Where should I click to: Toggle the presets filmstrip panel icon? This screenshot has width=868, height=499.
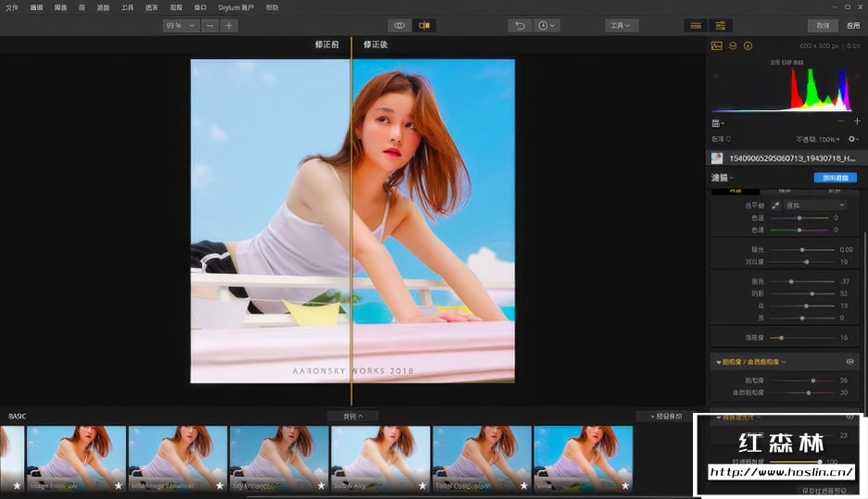(x=696, y=25)
